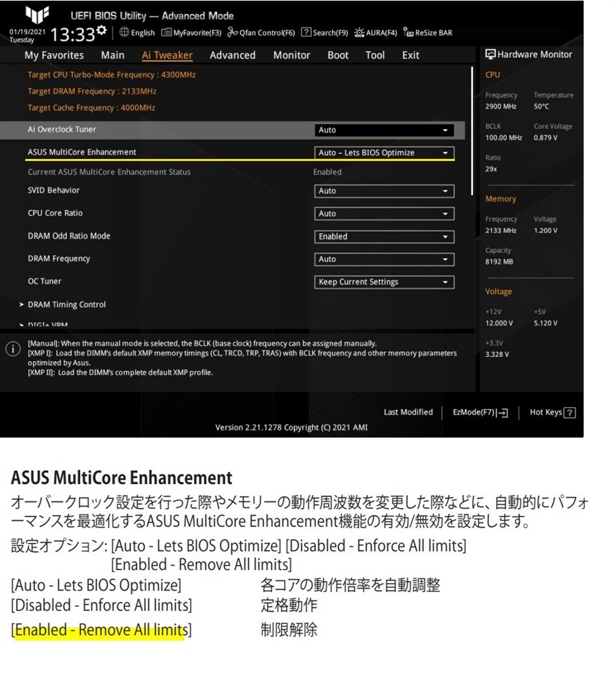
Task: Click the info icon beside help text
Action: 13,348
